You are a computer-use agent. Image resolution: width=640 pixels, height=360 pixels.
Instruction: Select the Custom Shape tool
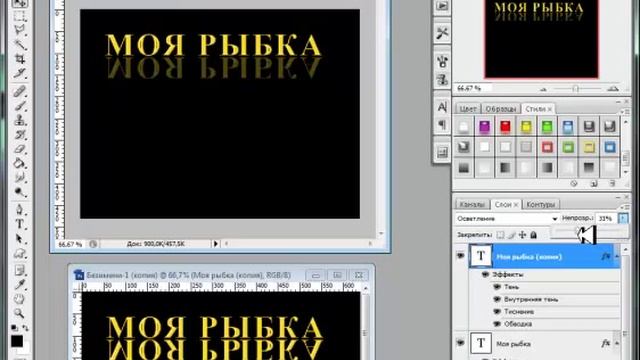pyautogui.click(x=20, y=254)
